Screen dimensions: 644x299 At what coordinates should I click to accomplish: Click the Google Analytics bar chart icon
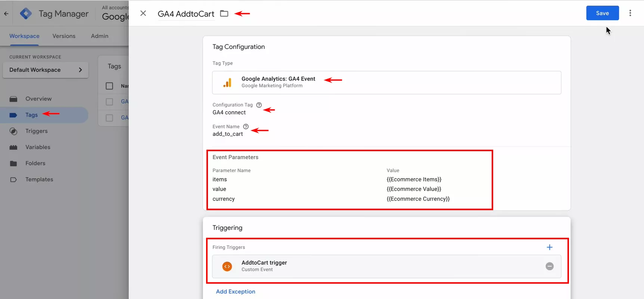tap(227, 82)
